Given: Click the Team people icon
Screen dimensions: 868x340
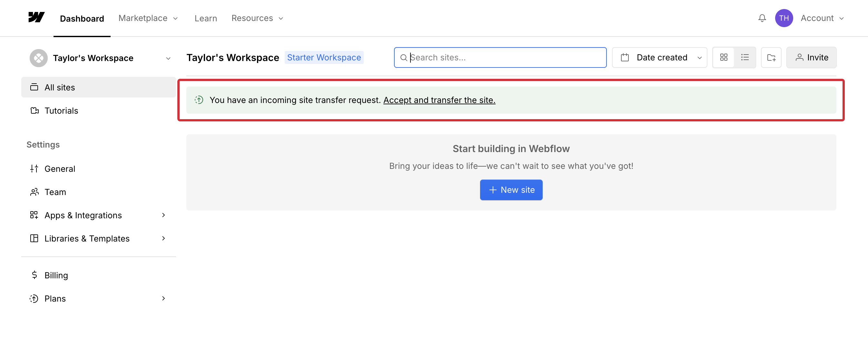Looking at the screenshot, I should [35, 192].
